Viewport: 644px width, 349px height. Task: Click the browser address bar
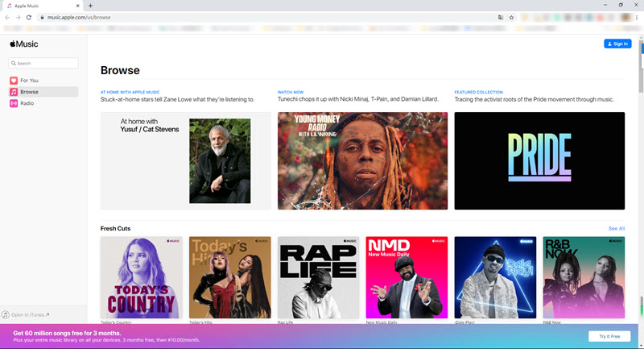267,17
